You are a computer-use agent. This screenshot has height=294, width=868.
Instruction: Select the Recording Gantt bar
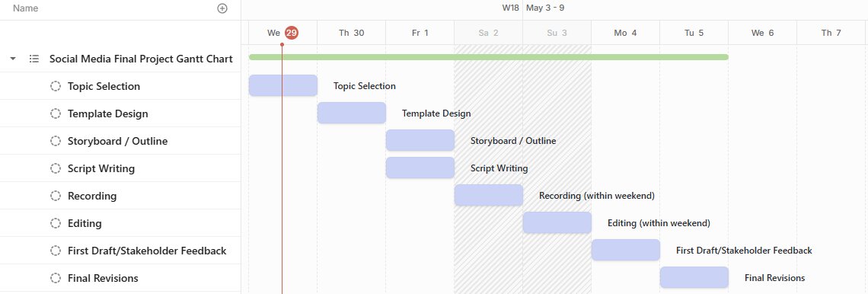[x=489, y=195]
